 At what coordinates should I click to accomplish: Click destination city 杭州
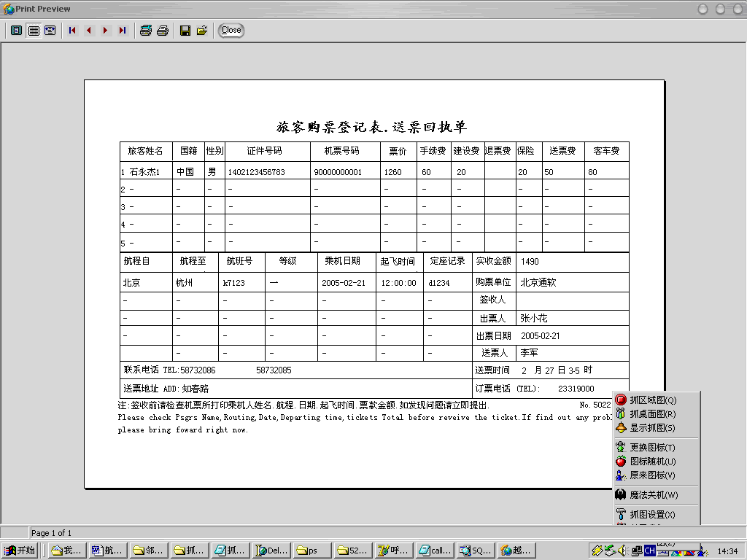[x=184, y=283]
